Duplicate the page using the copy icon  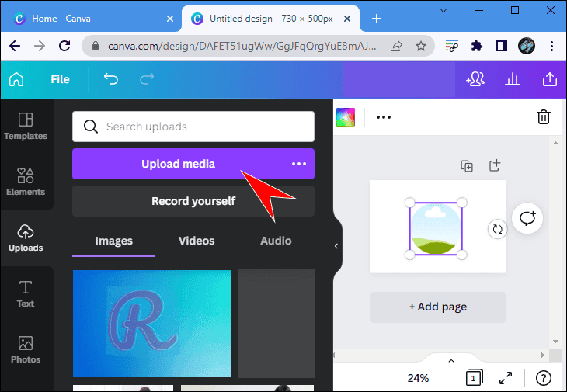click(x=467, y=165)
